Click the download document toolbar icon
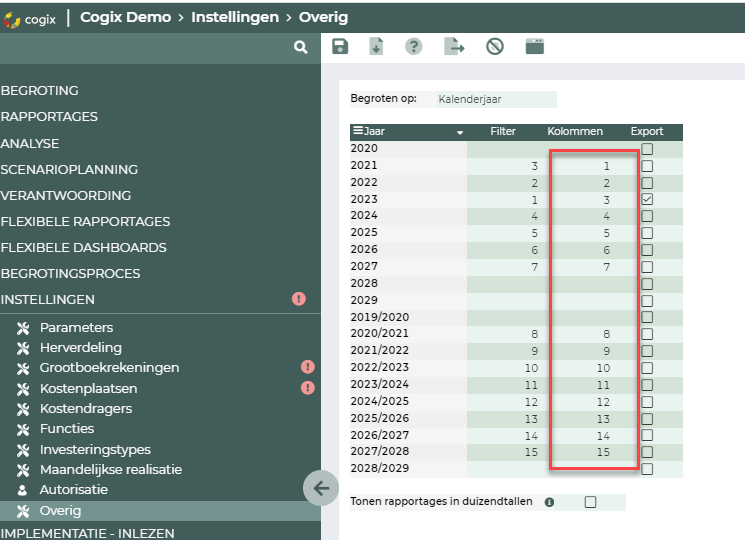 pos(377,47)
